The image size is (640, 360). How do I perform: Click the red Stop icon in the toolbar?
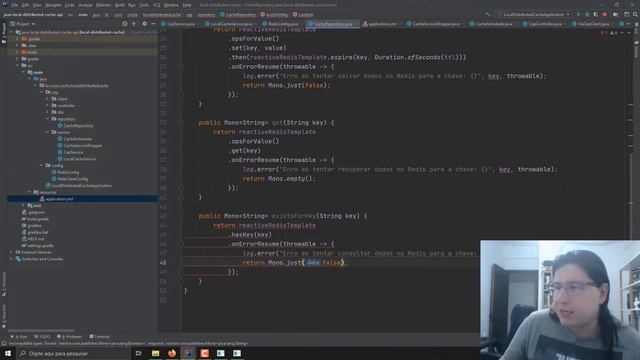[605, 14]
